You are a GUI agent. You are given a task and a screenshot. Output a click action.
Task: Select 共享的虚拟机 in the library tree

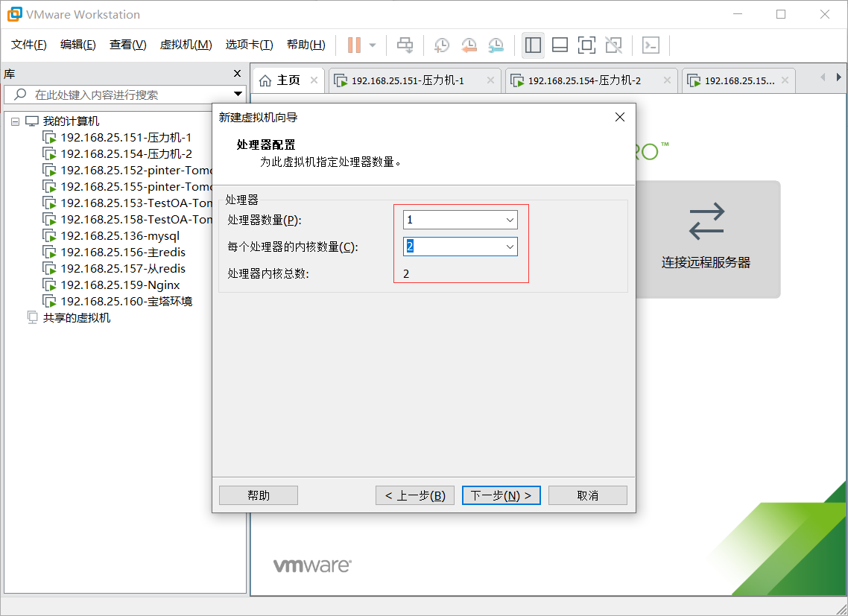click(x=76, y=317)
